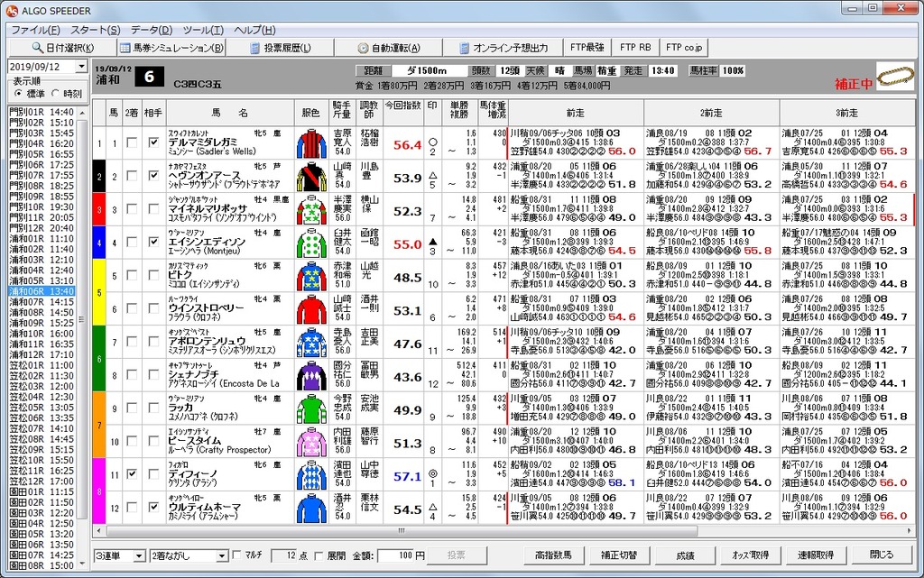Open the 2着ながし bet method dropdown
This screenshot has width=924, height=578.
click(222, 555)
